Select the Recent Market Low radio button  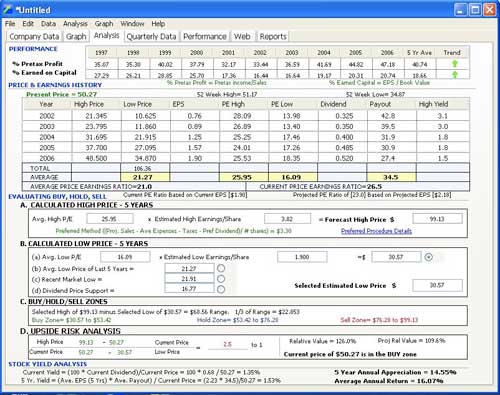point(221,279)
